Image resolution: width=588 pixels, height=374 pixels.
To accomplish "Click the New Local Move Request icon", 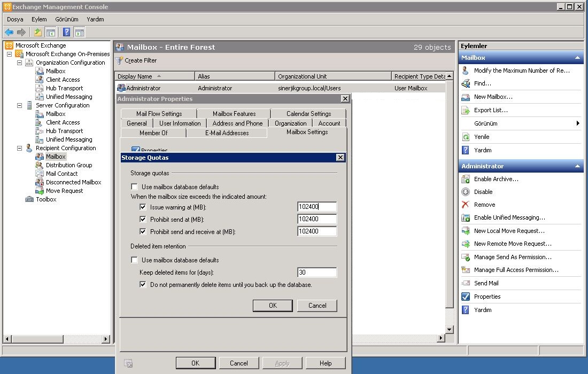I will 466,231.
